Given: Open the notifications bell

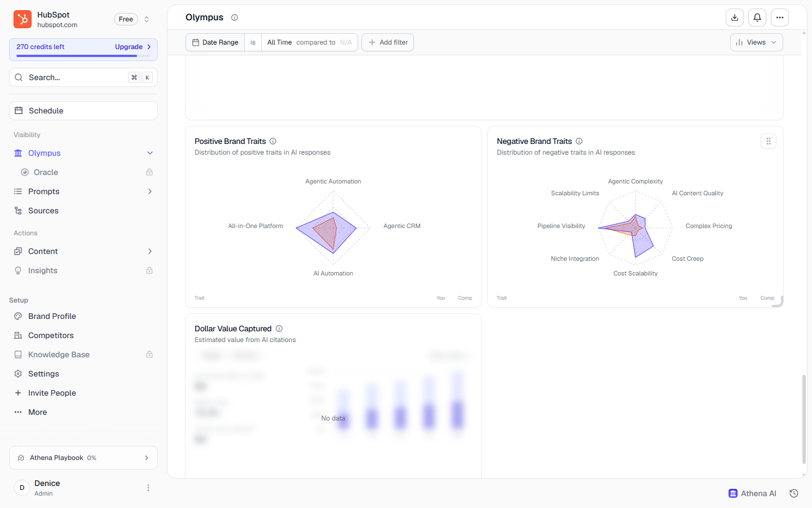Looking at the screenshot, I should tap(757, 17).
